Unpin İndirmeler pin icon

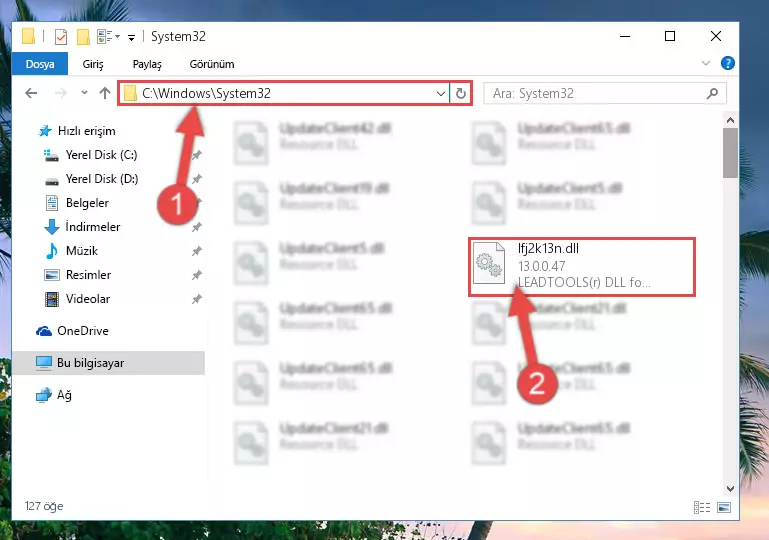[196, 228]
